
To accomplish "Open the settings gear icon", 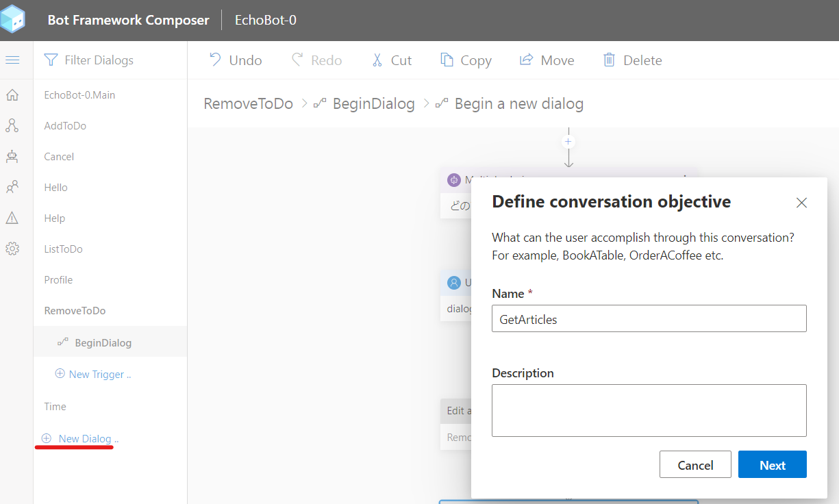I will 12,249.
